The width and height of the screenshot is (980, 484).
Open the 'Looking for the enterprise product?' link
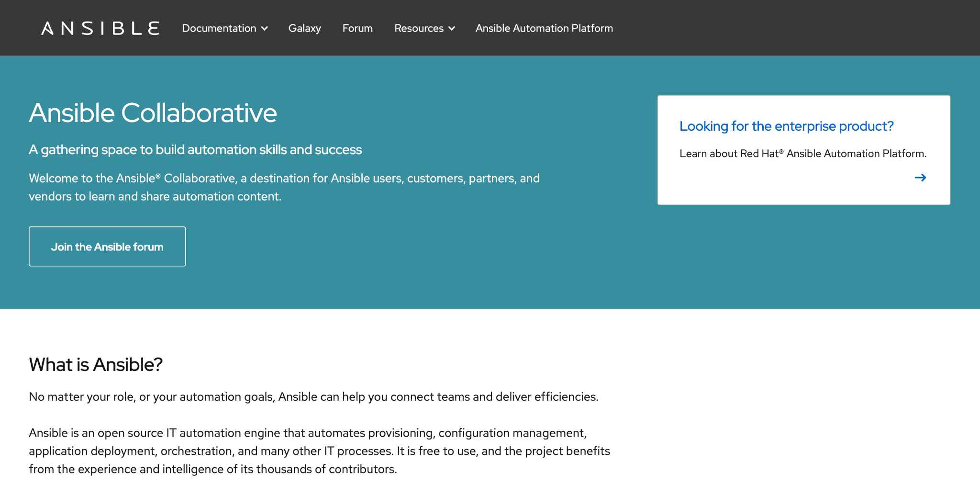[x=786, y=126]
